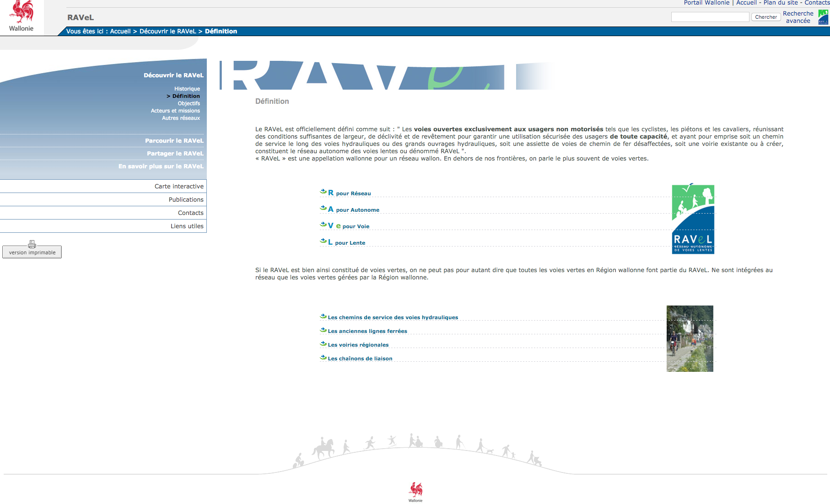830x504 pixels.
Task: Open Plan du site link
Action: [780, 3]
